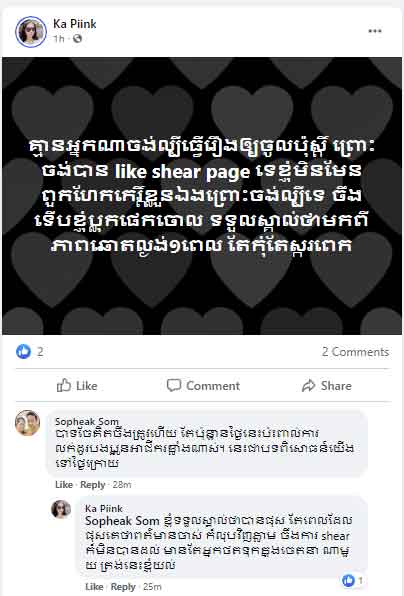Image resolution: width=404 pixels, height=596 pixels.
Task: Open Ka Piink's profile name at top
Action: (x=74, y=24)
